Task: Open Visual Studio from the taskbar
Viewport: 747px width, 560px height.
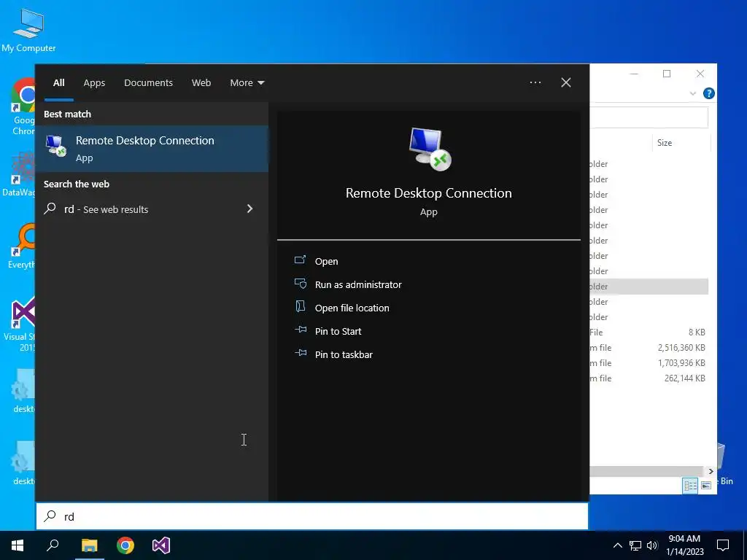Action: 161,545
